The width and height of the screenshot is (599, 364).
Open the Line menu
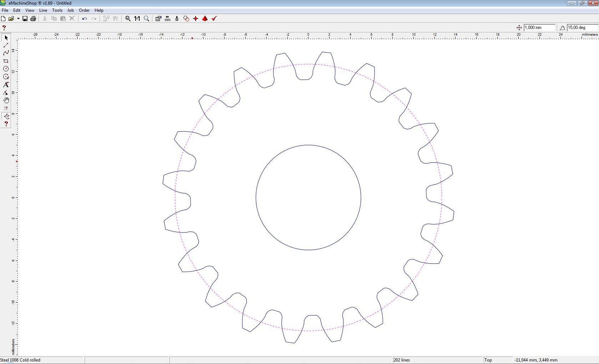(43, 10)
